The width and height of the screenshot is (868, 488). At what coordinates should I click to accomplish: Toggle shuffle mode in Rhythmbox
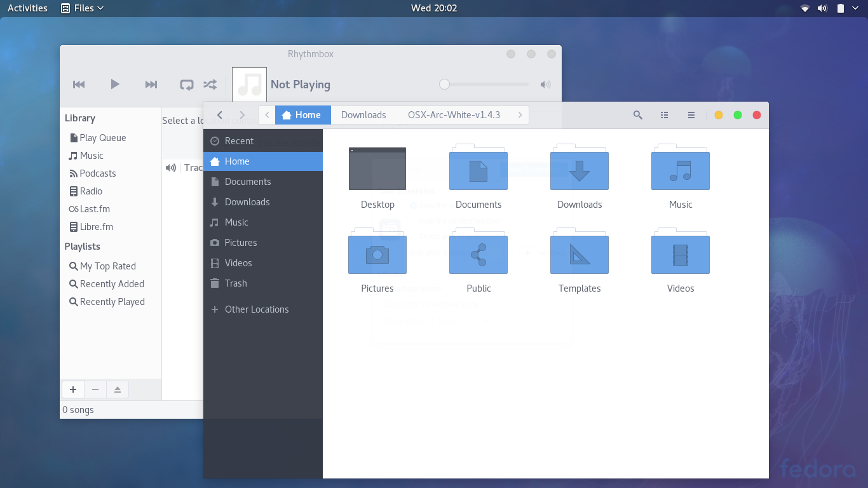click(210, 85)
